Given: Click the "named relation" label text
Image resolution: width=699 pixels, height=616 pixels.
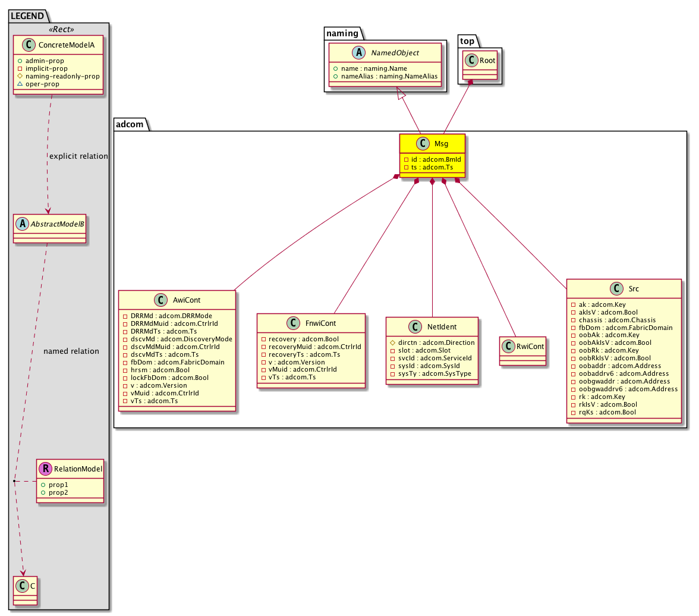Looking at the screenshot, I should click(71, 351).
